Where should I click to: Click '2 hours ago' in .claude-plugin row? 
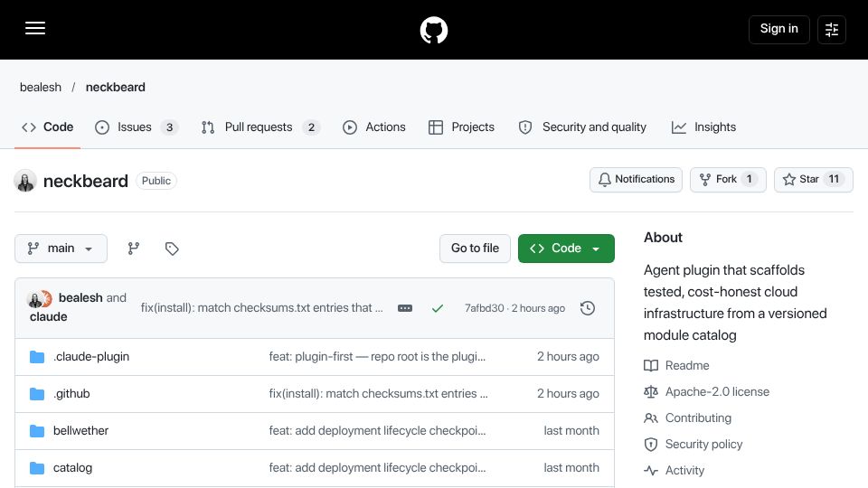click(568, 357)
